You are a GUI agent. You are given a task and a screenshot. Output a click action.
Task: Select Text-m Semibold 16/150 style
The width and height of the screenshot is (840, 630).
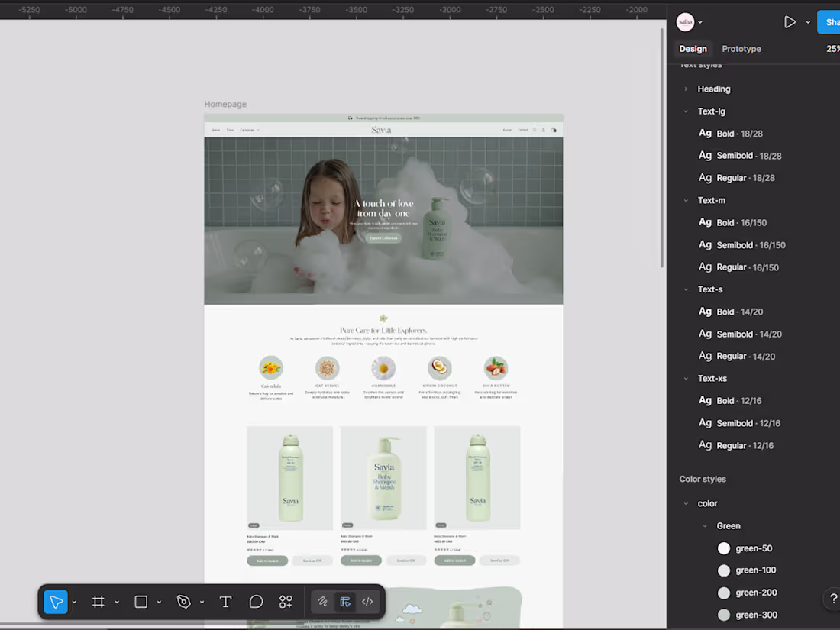click(x=742, y=245)
